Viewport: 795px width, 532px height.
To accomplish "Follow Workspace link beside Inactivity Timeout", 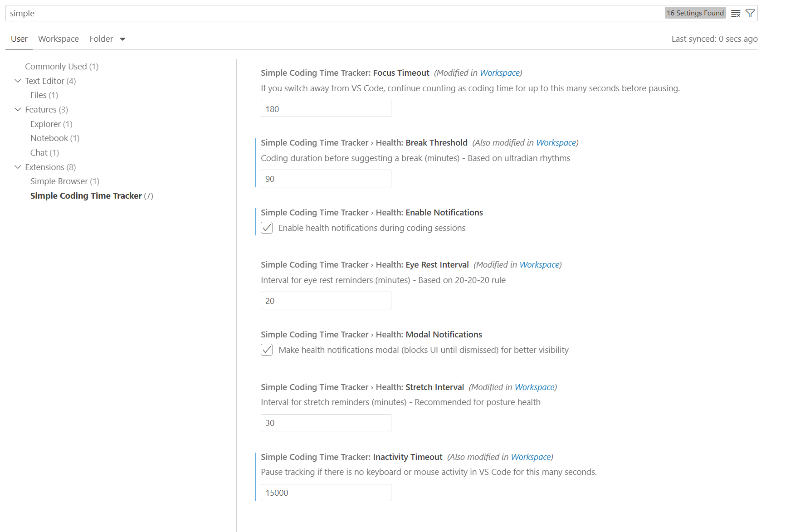I will (531, 457).
